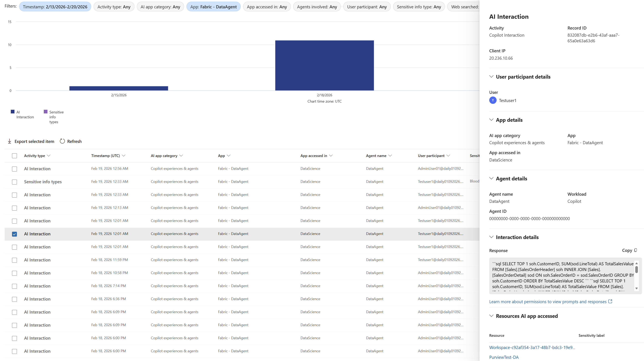Click the Agent ID zeros value

coord(529,218)
